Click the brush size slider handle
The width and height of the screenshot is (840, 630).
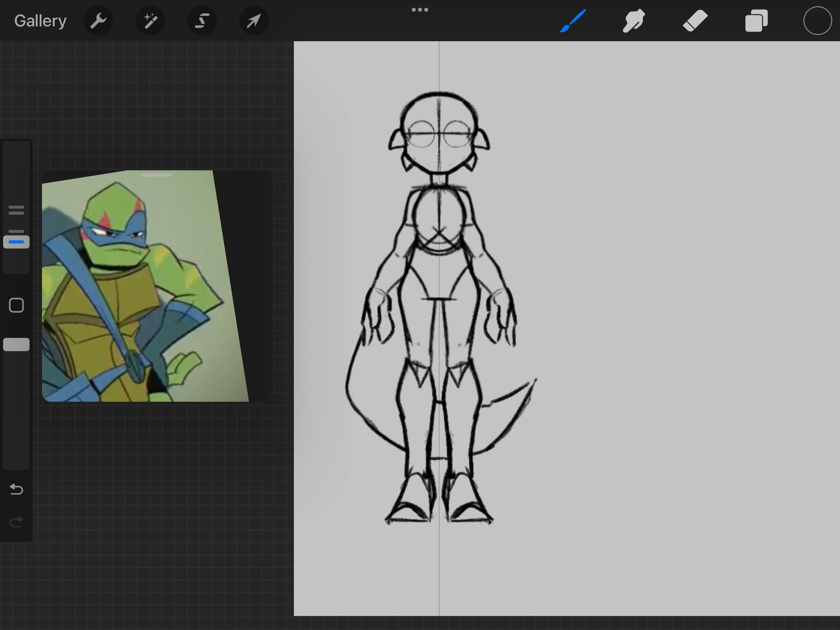(x=16, y=242)
